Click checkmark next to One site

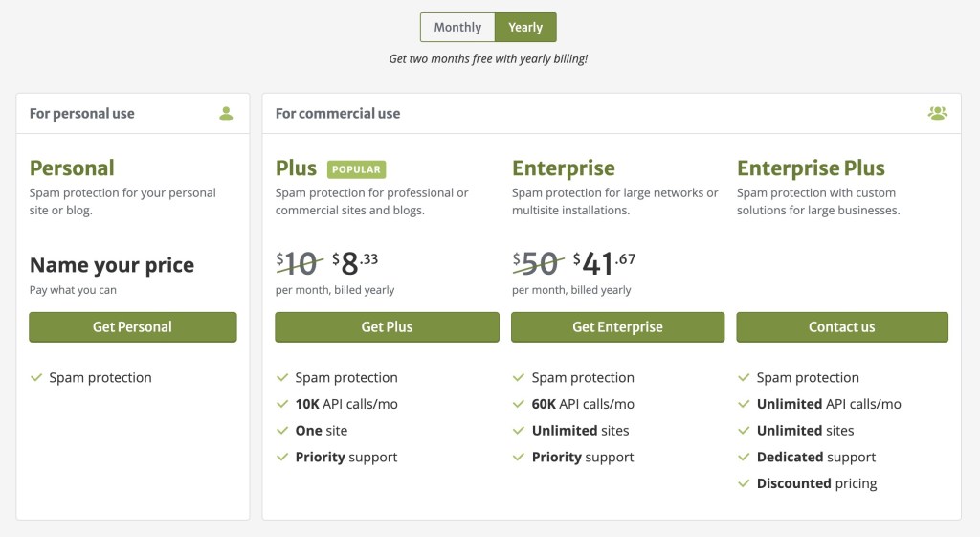[x=282, y=431]
